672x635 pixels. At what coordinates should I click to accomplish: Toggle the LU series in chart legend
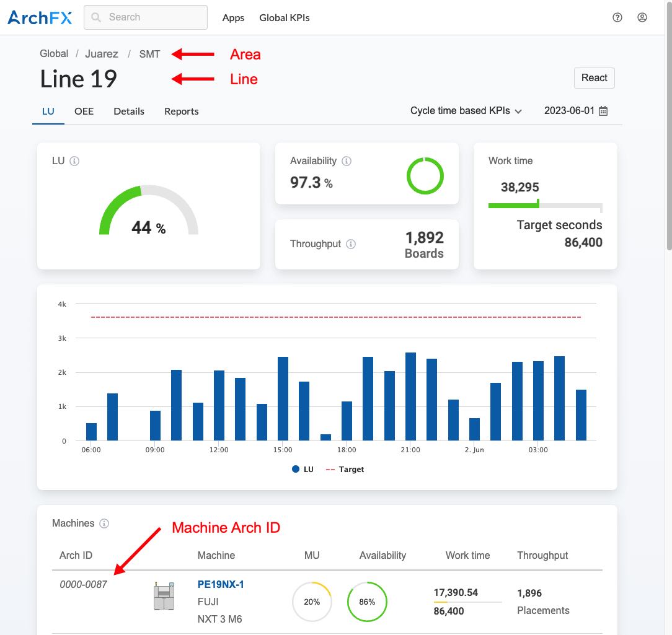point(303,470)
